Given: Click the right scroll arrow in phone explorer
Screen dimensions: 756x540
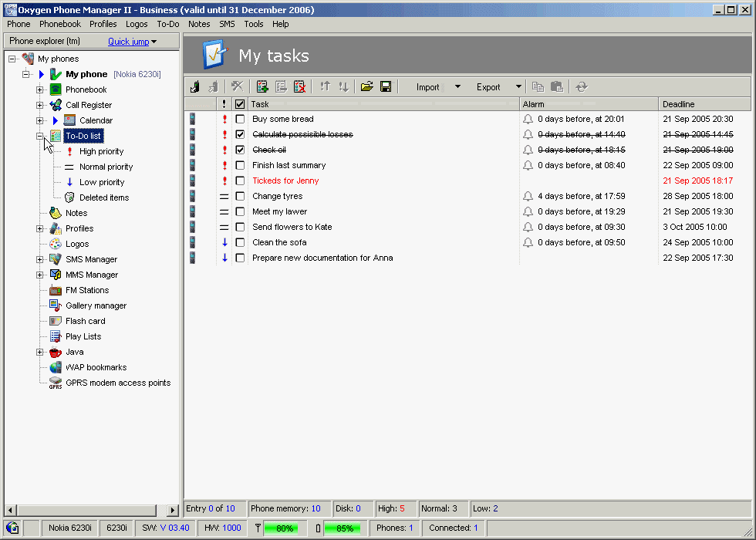Looking at the screenshot, I should coord(173,510).
